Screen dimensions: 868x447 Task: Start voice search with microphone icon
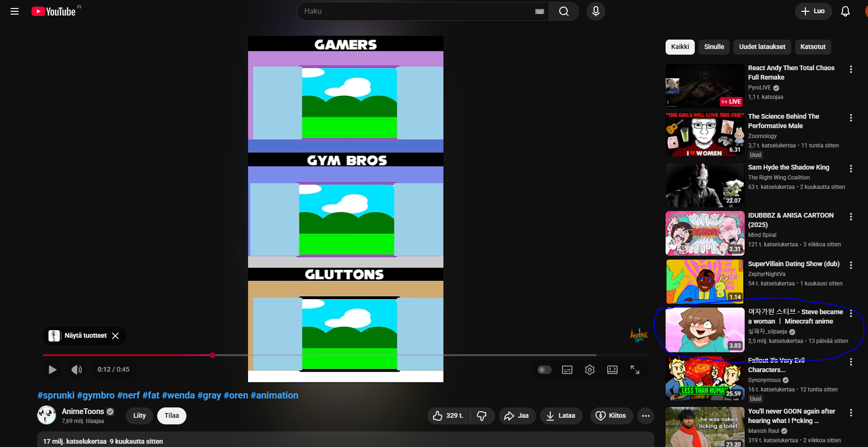596,11
